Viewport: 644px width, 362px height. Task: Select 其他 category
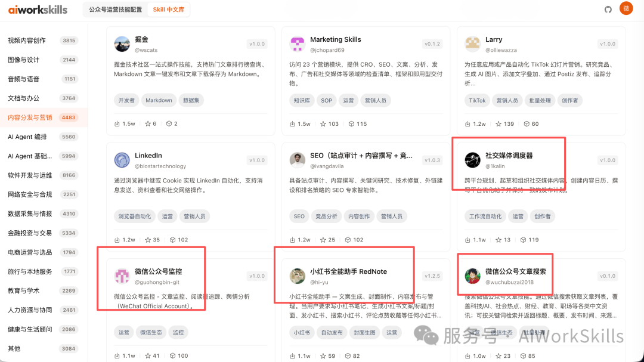click(44, 348)
